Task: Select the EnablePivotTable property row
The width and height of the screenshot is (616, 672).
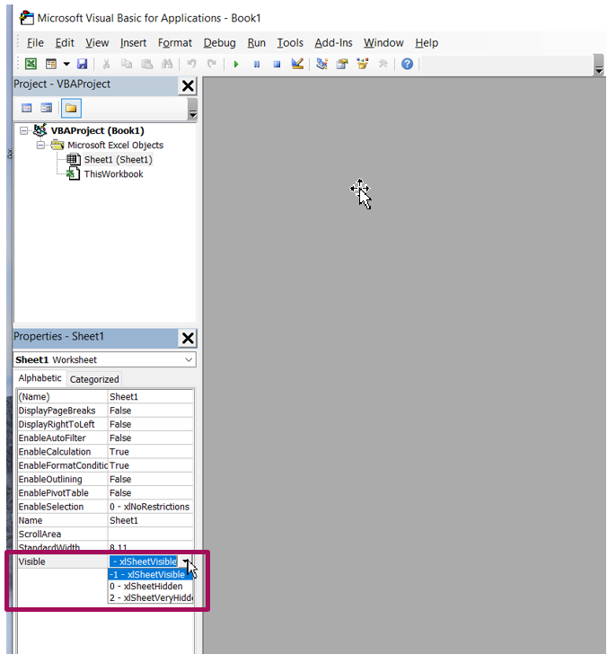Action: [x=105, y=493]
